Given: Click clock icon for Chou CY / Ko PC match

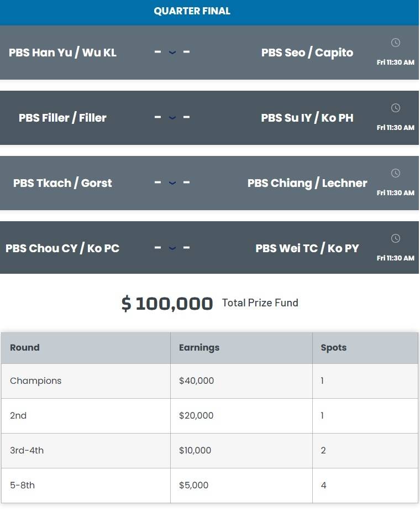Looking at the screenshot, I should click(395, 238).
